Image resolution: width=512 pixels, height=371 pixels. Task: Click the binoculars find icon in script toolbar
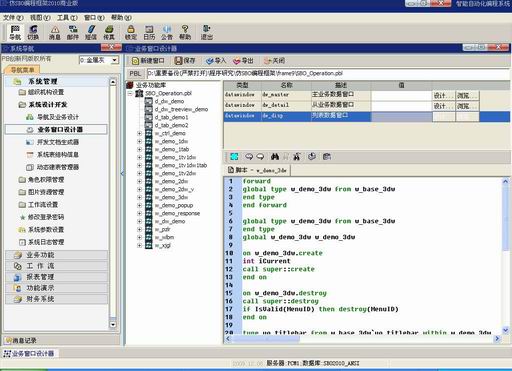click(x=275, y=156)
